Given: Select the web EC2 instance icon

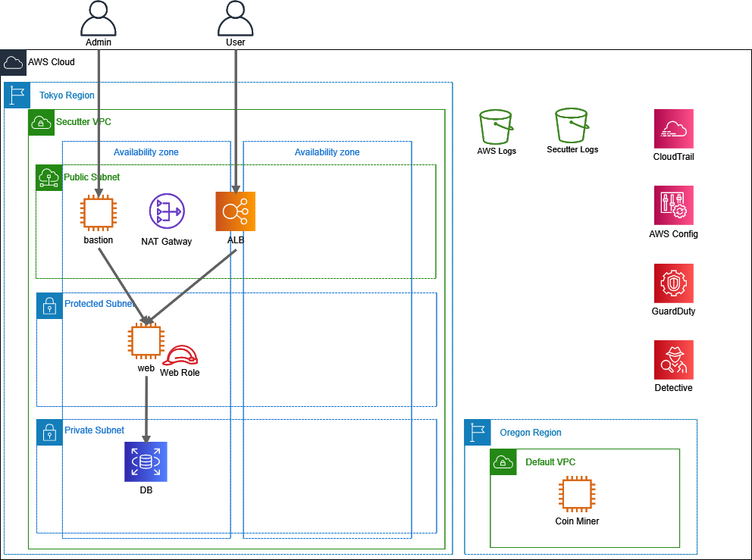Looking at the screenshot, I should [146, 341].
